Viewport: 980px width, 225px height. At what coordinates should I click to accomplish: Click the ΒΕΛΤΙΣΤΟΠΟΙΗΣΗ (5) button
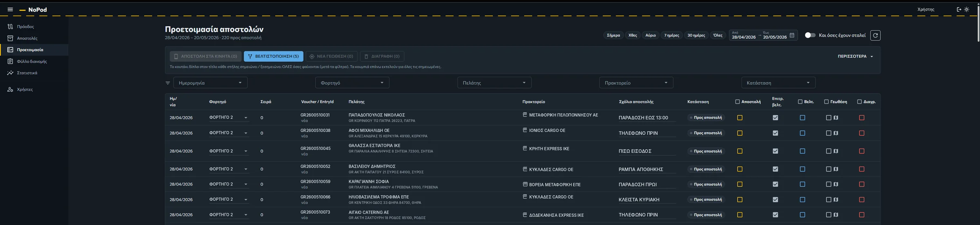pyautogui.click(x=274, y=56)
